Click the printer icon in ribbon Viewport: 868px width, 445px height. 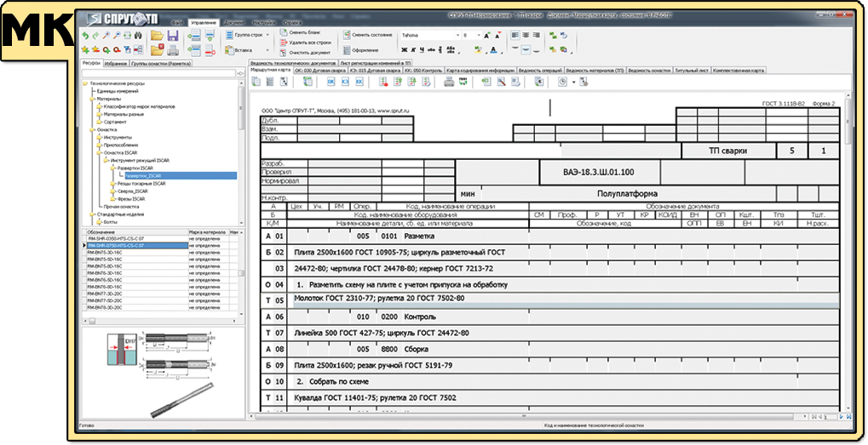point(173,50)
